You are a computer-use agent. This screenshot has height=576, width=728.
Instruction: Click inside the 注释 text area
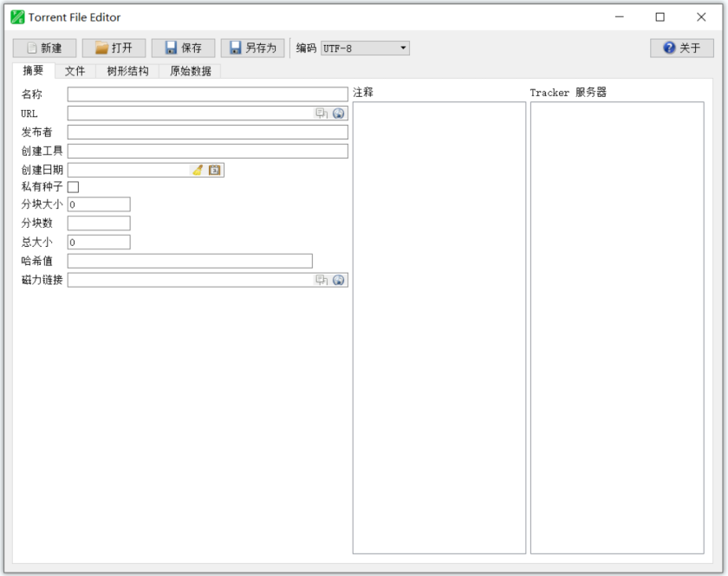439,327
